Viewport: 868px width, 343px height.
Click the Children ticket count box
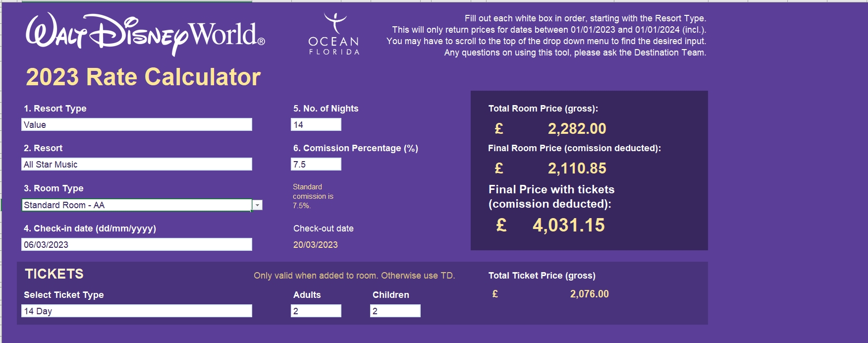[395, 311]
